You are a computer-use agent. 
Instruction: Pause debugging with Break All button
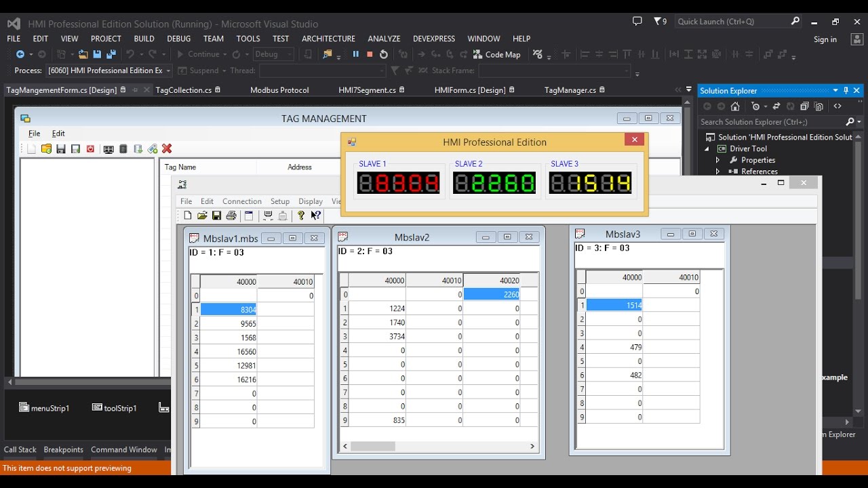(355, 54)
